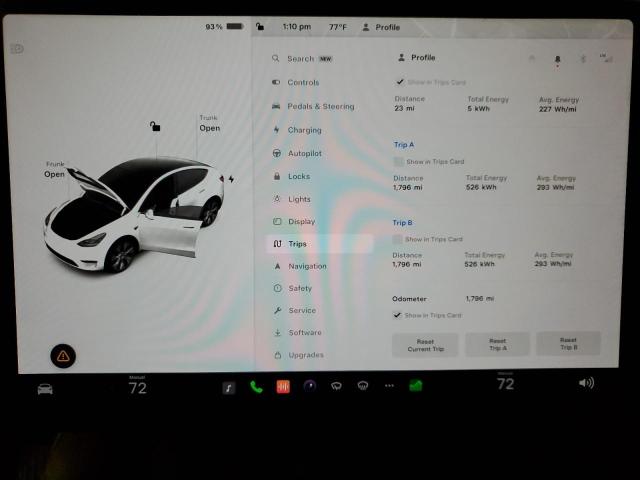Screen dimensions: 640x480
Task: Open the all apps ellipsis icon
Action: [x=389, y=385]
